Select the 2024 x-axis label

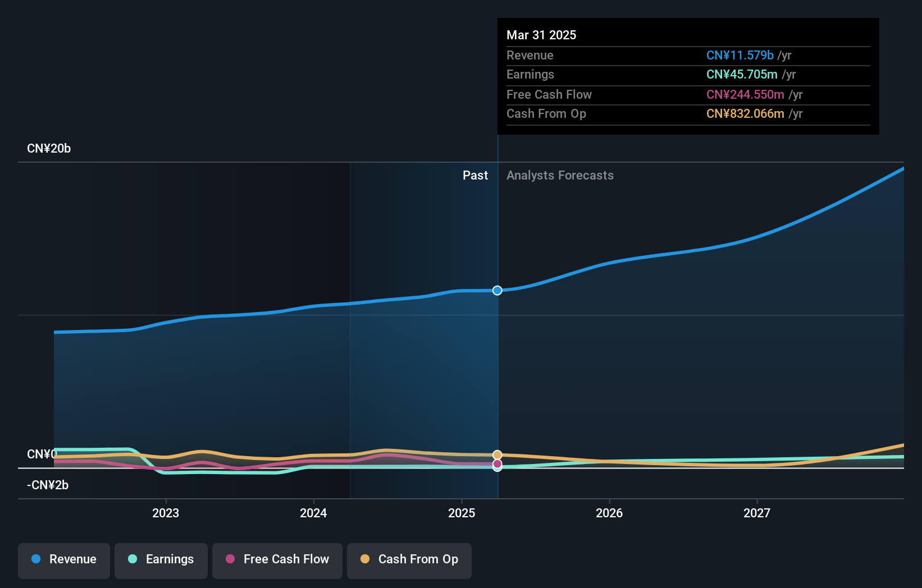tap(313, 513)
